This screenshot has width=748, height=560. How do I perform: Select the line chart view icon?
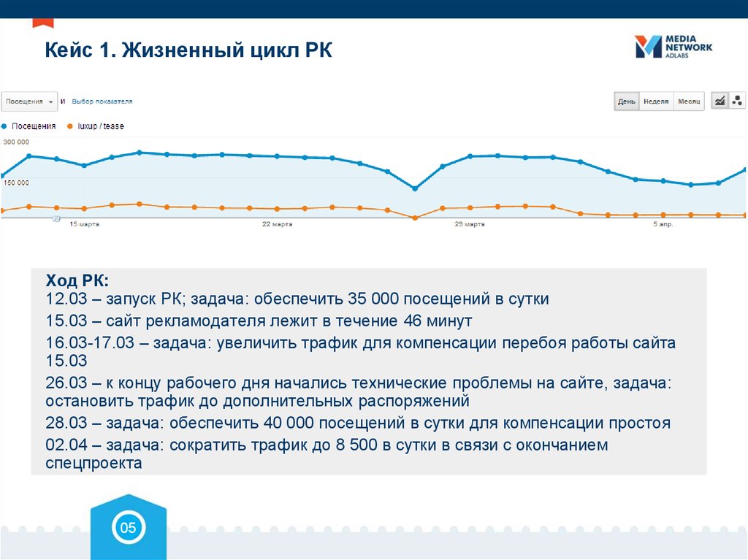point(720,101)
